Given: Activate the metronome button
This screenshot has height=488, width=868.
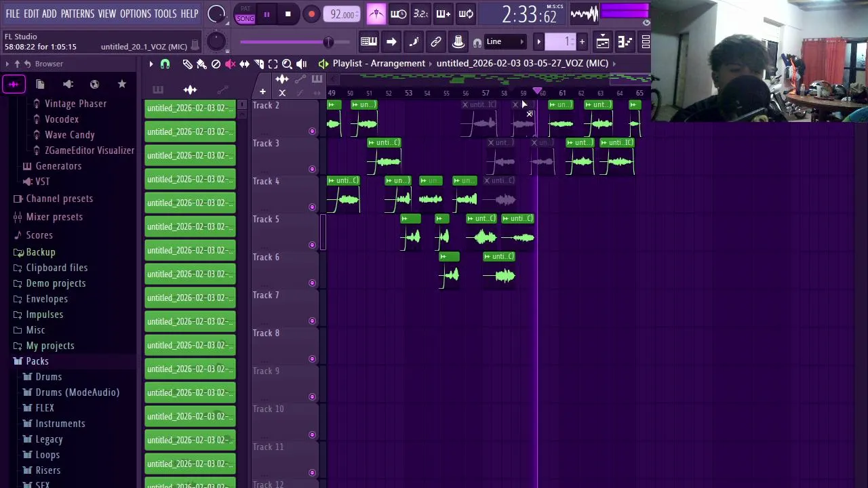Looking at the screenshot, I should [x=376, y=14].
